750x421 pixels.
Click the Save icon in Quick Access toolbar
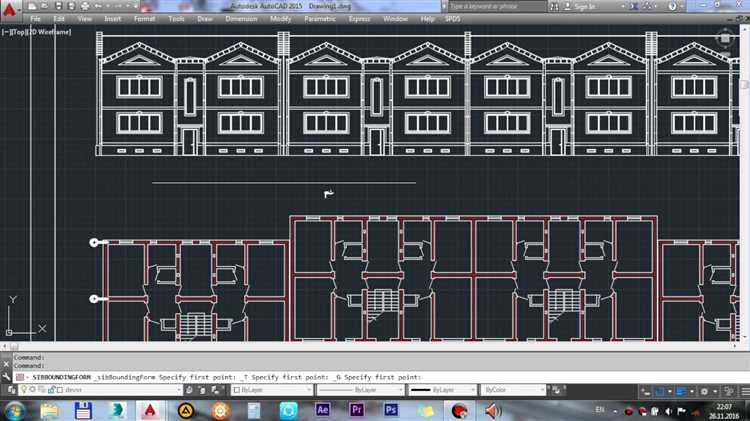point(59,6)
